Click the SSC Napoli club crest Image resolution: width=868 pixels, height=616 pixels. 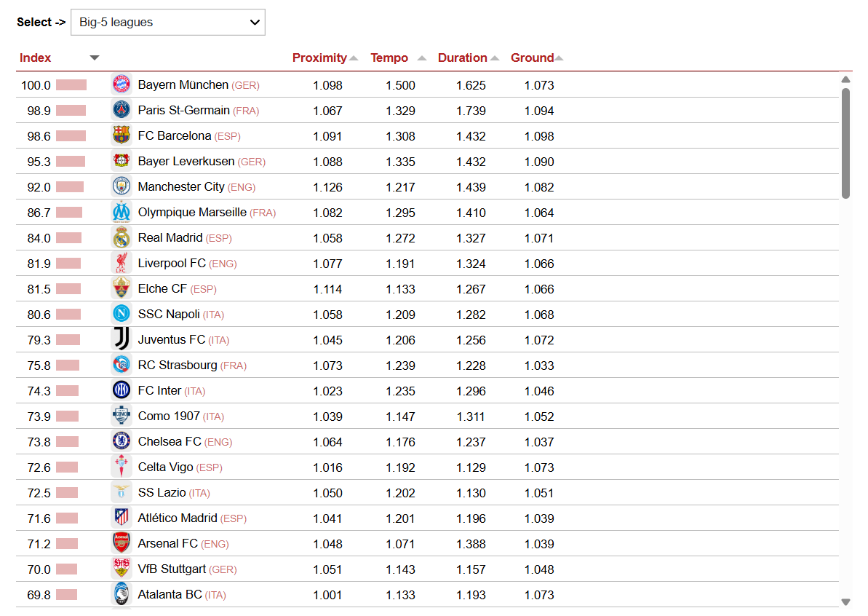pyautogui.click(x=122, y=314)
